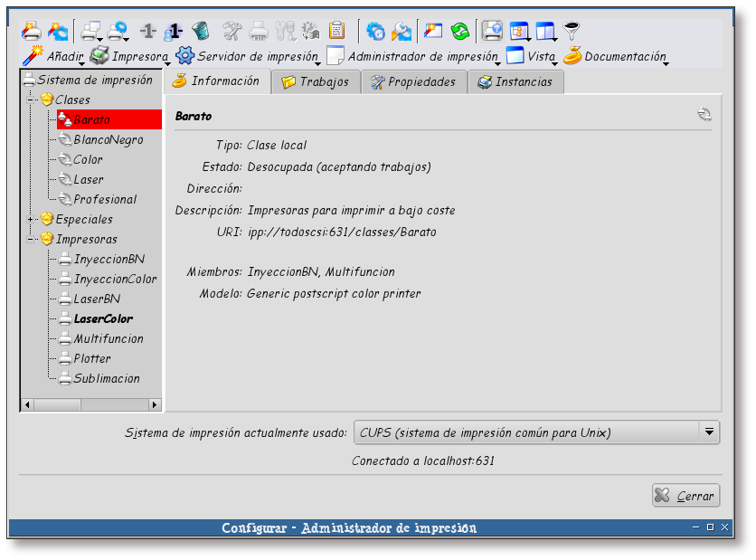Click the small icon right of Barato heading
The width and height of the screenshot is (756, 560).
click(x=704, y=115)
